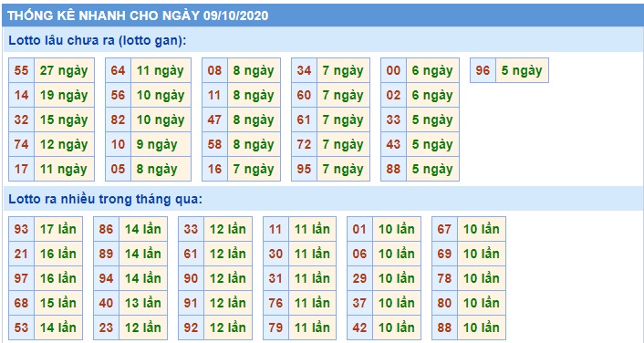This screenshot has width=644, height=343.
Task: Click the '16 lần' cell next to 21
Action: (58, 254)
